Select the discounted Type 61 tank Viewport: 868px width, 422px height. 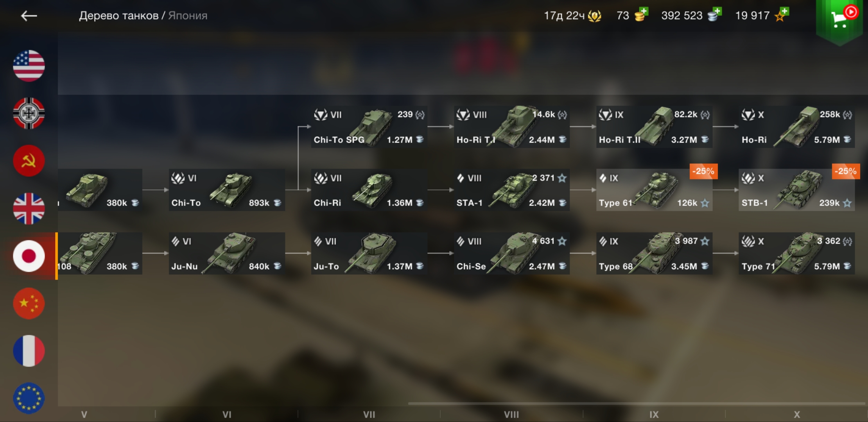pos(654,190)
